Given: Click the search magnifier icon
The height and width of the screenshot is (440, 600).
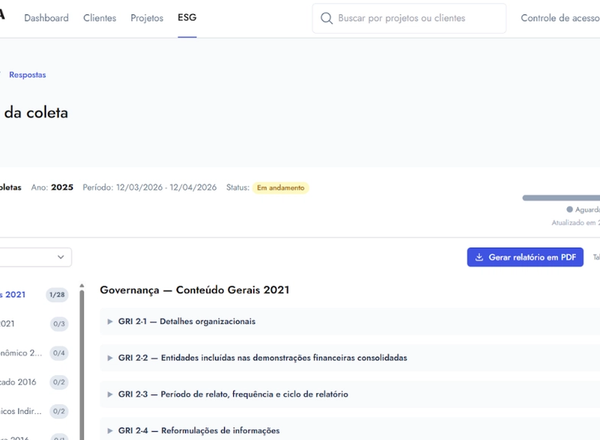Looking at the screenshot, I should pyautogui.click(x=326, y=18).
